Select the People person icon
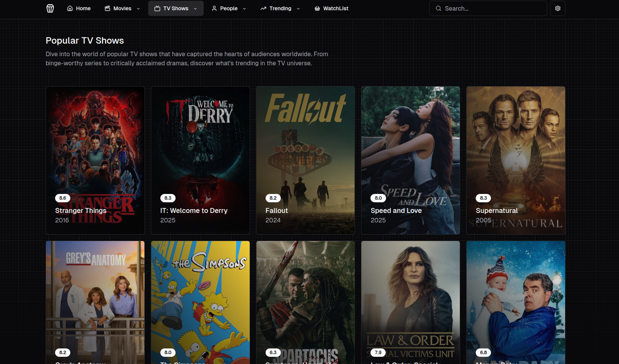The image size is (619, 364). click(214, 8)
